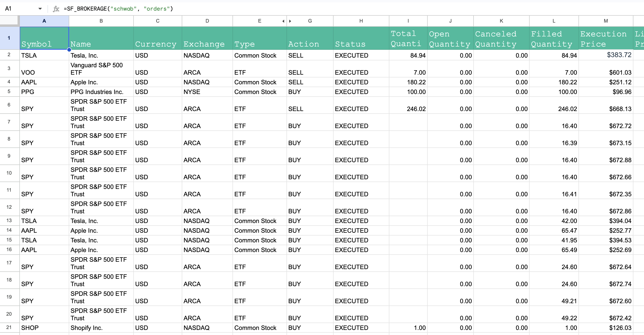
Task: Click the Shopify Inc. cell
Action: [x=101, y=328]
